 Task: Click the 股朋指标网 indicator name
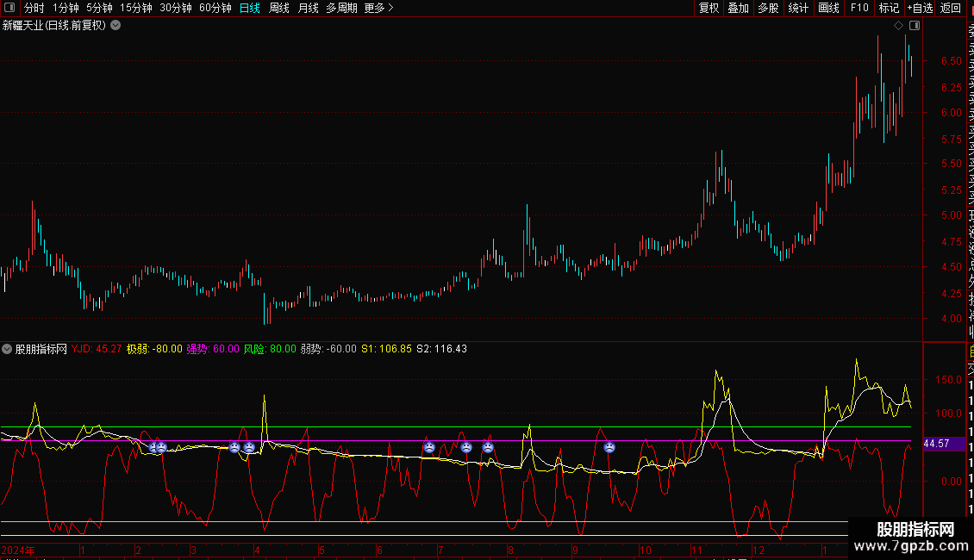click(x=41, y=349)
